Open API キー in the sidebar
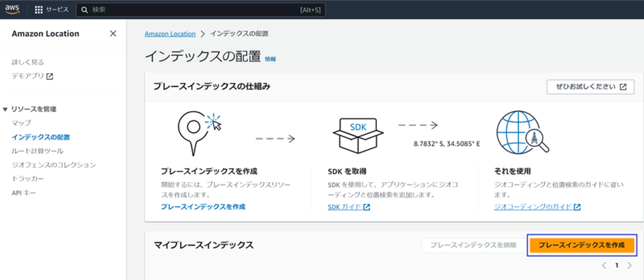The width and height of the screenshot is (644, 280). pos(24,193)
